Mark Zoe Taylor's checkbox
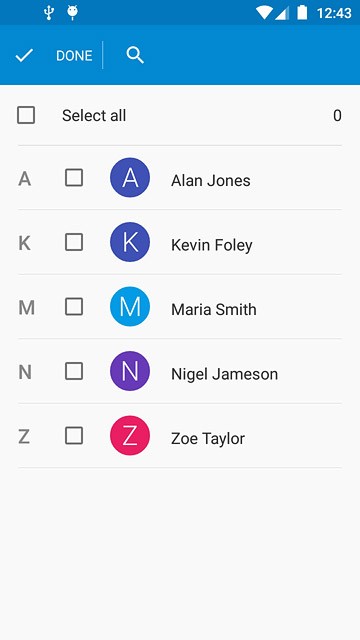This screenshot has width=360, height=640. click(74, 436)
